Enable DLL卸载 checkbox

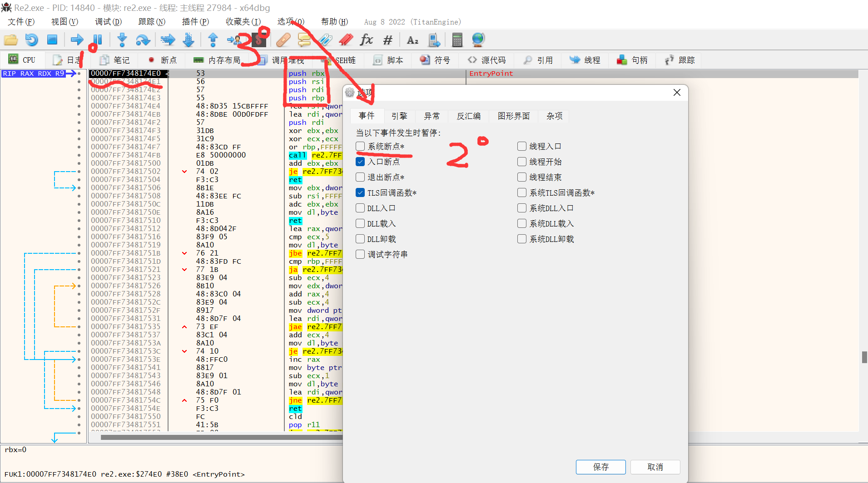click(360, 239)
